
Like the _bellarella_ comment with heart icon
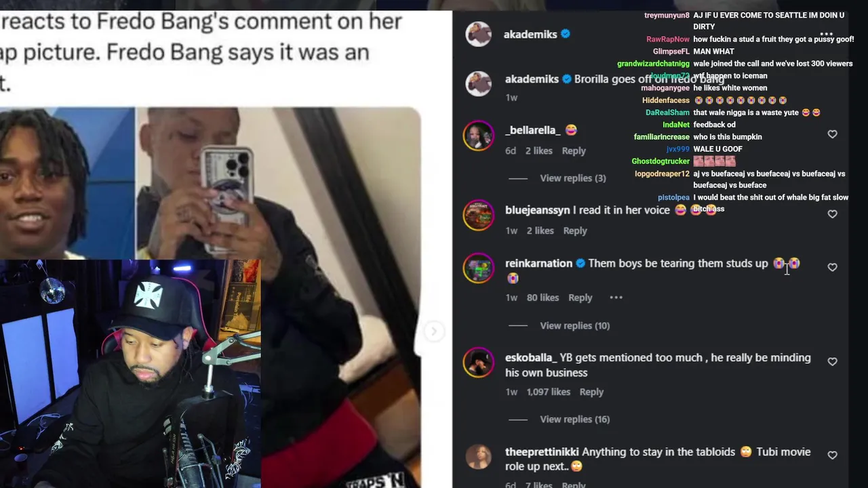tap(832, 134)
